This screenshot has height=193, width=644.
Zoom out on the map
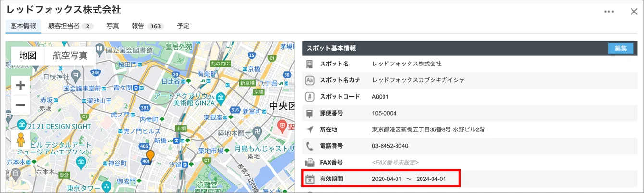click(x=21, y=105)
